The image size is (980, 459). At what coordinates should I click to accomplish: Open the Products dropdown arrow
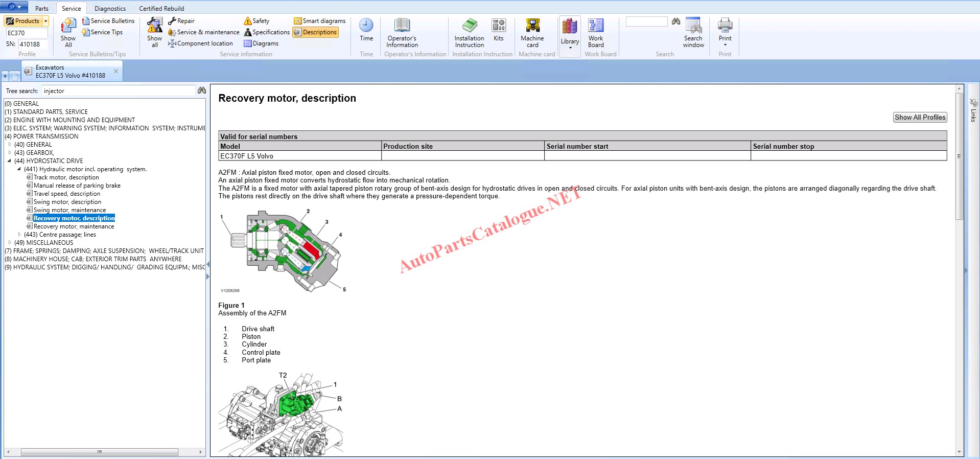click(x=45, y=21)
